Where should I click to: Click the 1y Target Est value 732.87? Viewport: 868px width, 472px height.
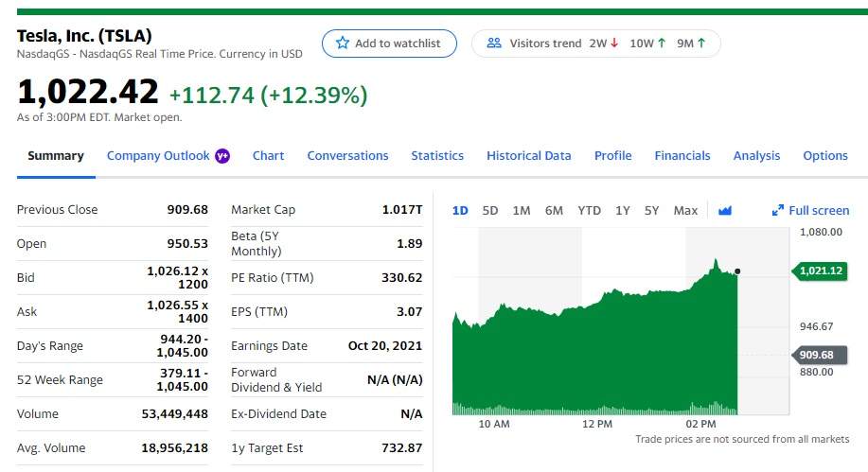[x=402, y=447]
